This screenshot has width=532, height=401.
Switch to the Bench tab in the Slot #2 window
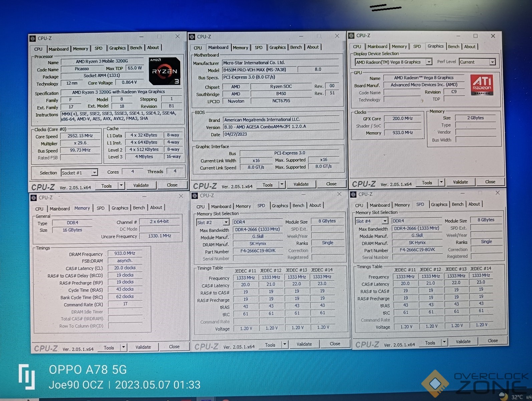coord(298,206)
